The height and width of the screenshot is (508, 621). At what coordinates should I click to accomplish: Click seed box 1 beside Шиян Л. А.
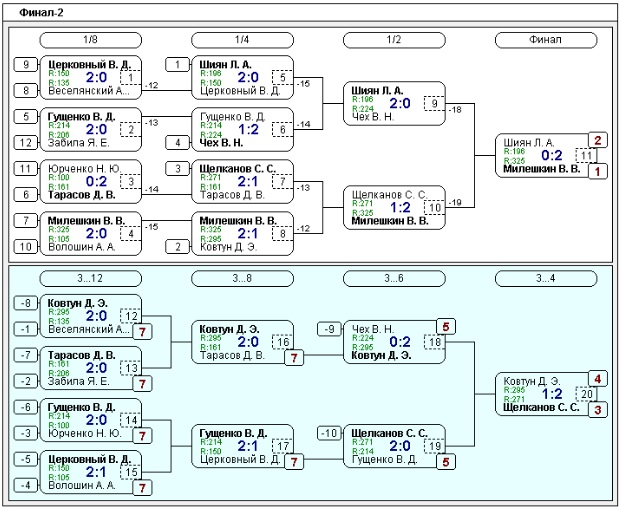(177, 65)
